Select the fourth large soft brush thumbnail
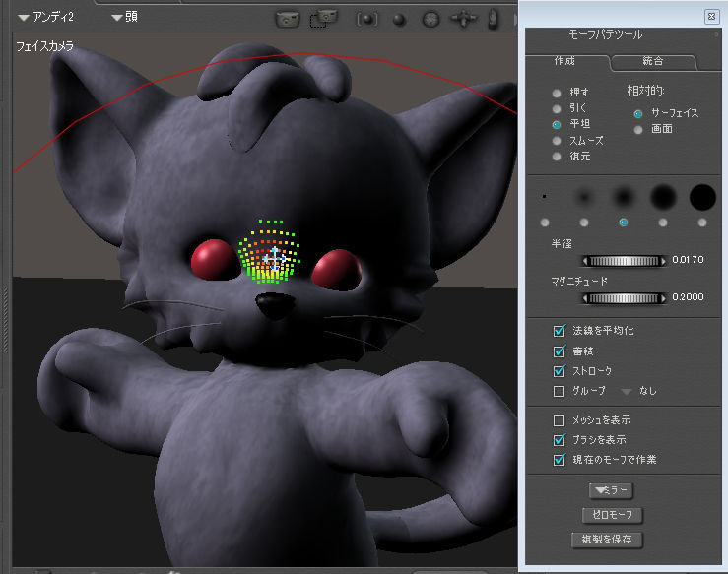The height and width of the screenshot is (574, 728). [663, 197]
